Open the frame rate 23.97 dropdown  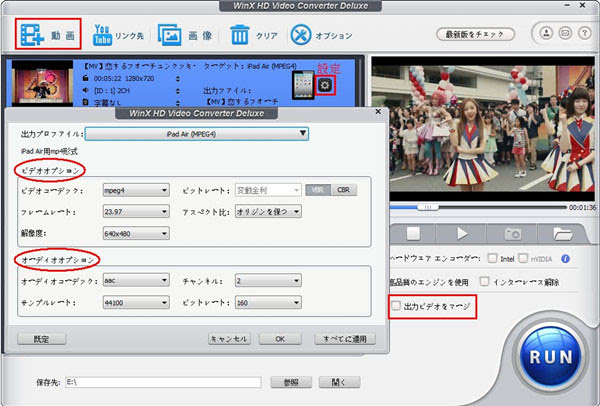[x=136, y=212]
